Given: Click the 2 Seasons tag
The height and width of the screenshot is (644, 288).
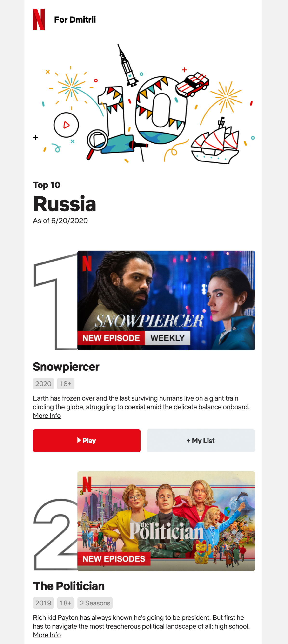Looking at the screenshot, I should (95, 603).
